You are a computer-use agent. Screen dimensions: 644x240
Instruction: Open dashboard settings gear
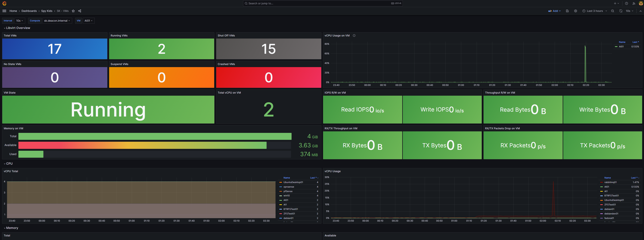click(x=575, y=11)
